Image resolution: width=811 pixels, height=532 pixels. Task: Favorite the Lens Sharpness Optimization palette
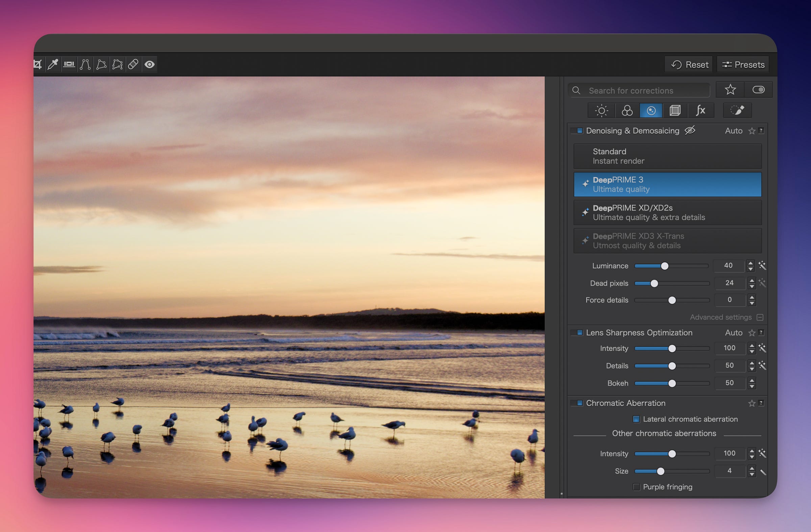752,333
